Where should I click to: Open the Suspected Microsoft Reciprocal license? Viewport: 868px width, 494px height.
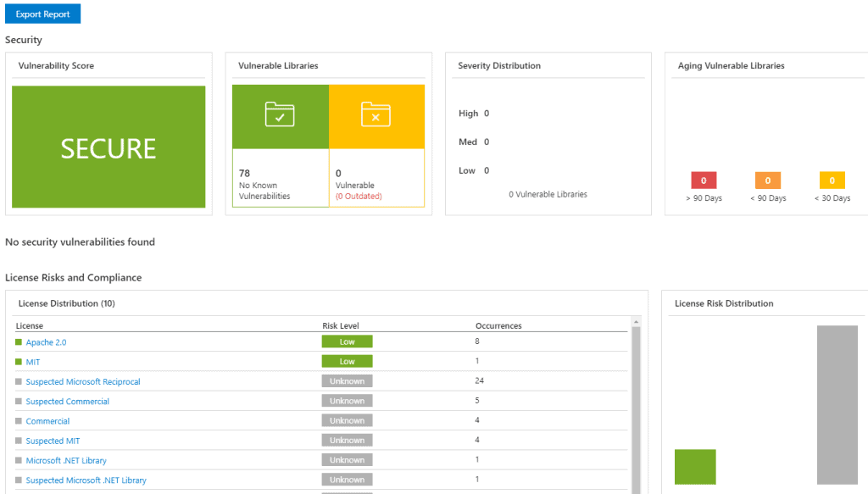pos(83,381)
